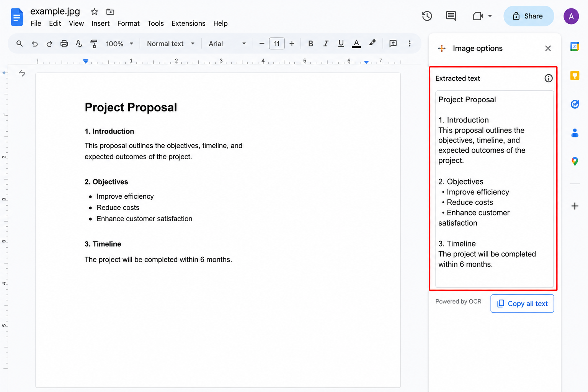Click the Share button

point(529,16)
